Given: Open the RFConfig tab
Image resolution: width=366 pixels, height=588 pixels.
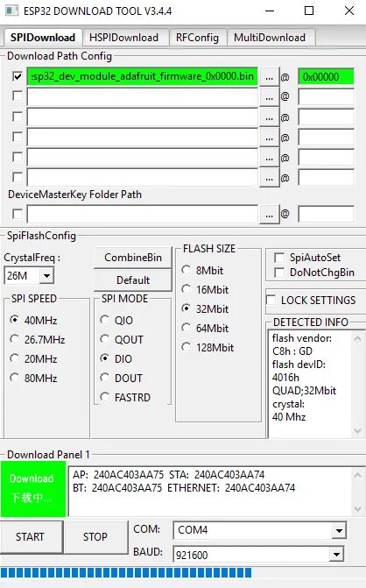Looking at the screenshot, I should pos(197,38).
